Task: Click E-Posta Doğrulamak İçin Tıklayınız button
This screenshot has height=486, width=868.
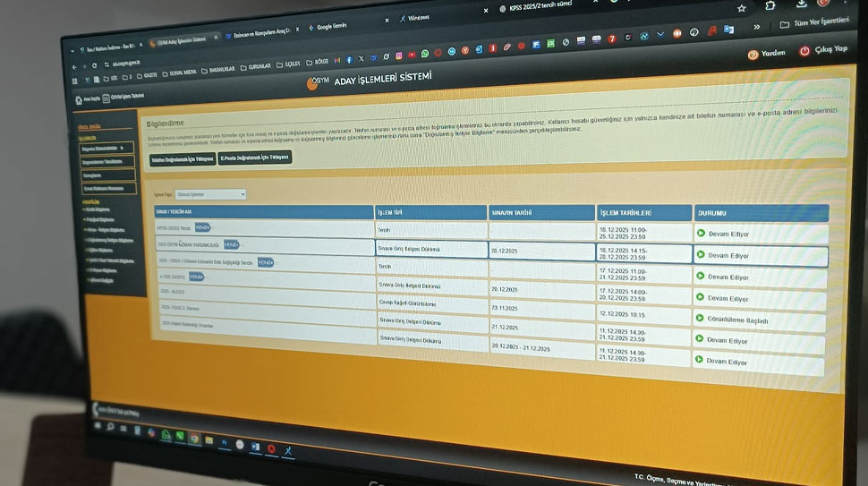Action: [255, 158]
